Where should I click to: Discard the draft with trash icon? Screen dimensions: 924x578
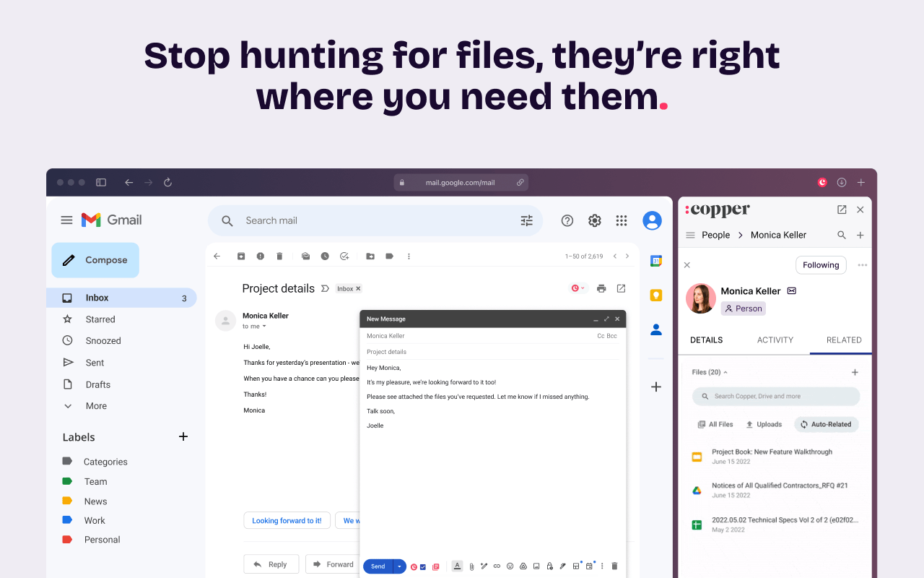[x=614, y=566]
